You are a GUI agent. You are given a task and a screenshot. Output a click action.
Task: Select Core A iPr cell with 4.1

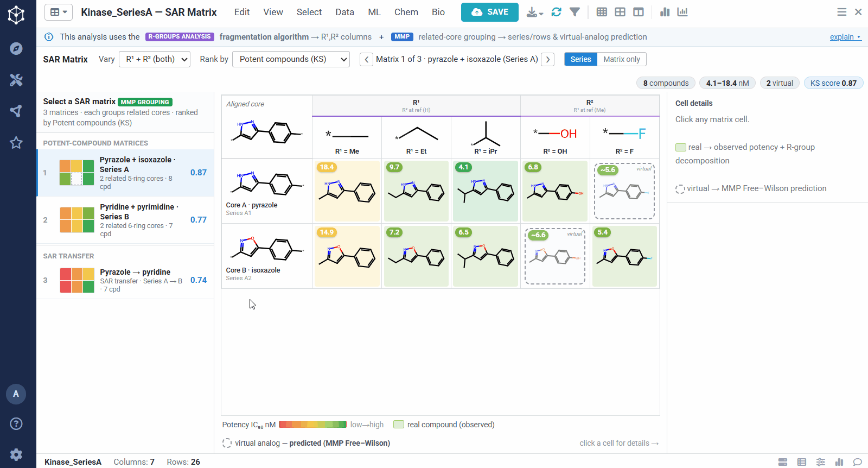point(486,191)
